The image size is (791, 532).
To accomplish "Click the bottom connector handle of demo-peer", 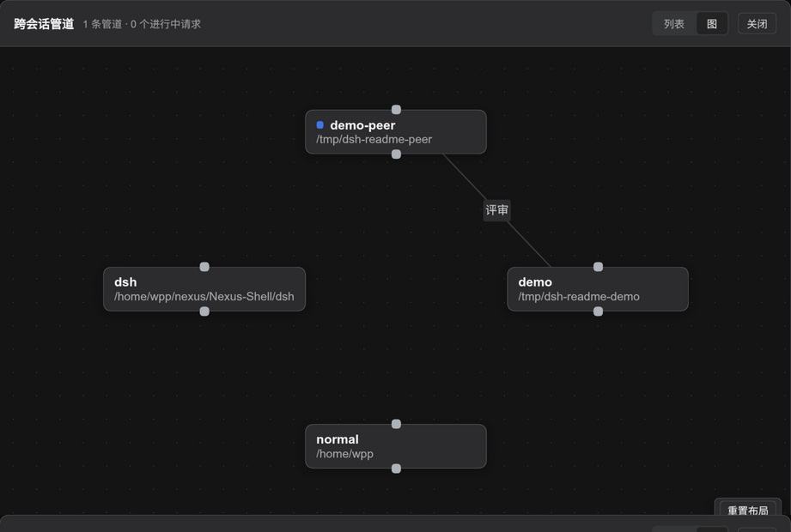I will [x=397, y=154].
